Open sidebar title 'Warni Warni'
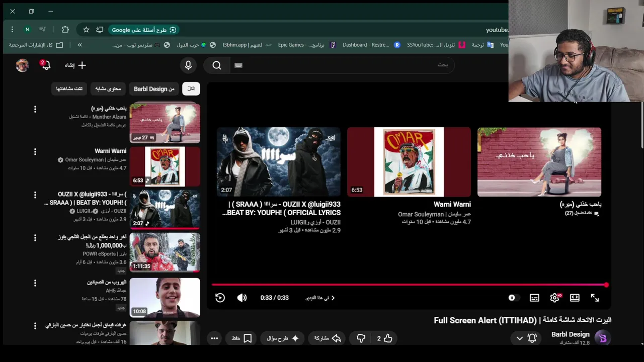The width and height of the screenshot is (644, 362). point(111,151)
